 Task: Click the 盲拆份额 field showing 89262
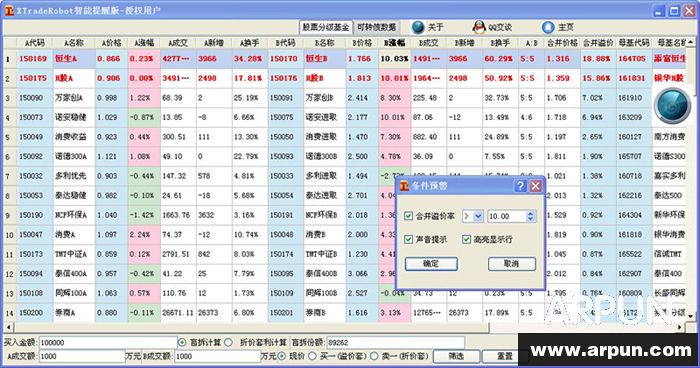[x=396, y=343]
